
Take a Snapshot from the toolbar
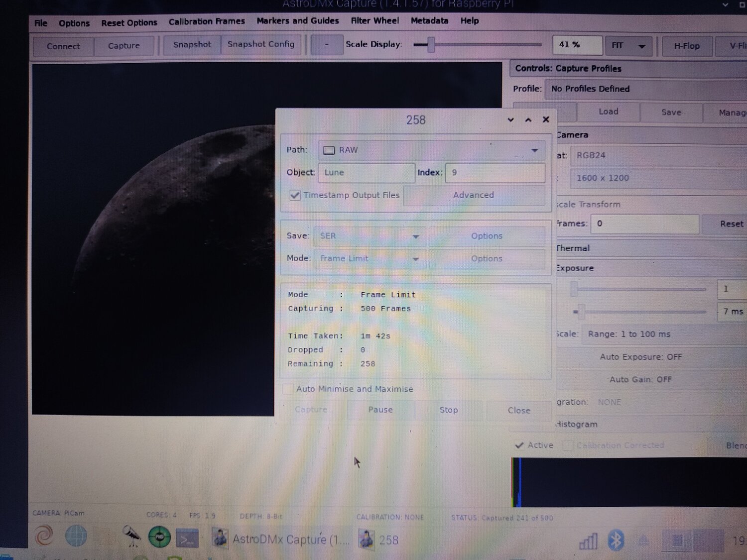(192, 44)
